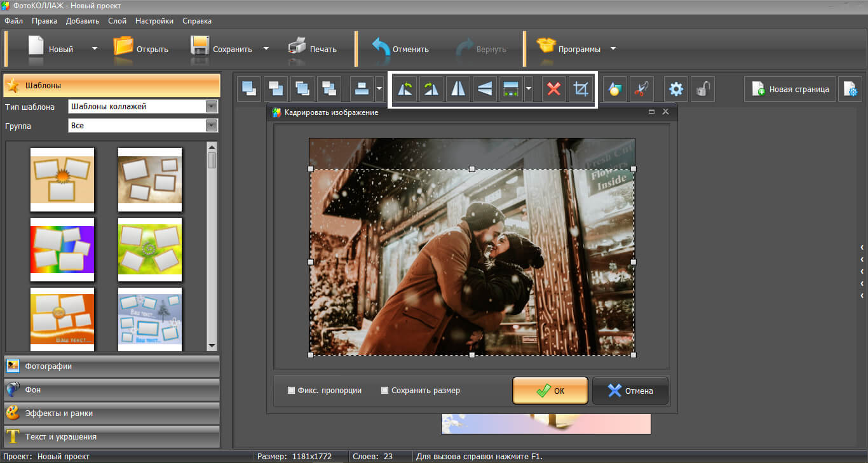Delete layer with the red X icon
This screenshot has width=868, height=463.
[x=554, y=89]
